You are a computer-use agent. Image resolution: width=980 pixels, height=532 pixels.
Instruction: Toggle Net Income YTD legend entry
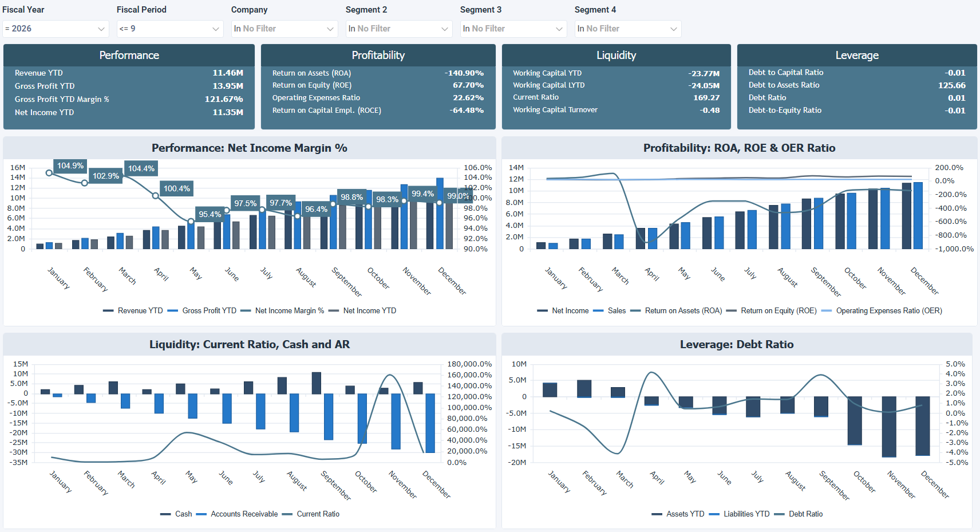point(362,311)
